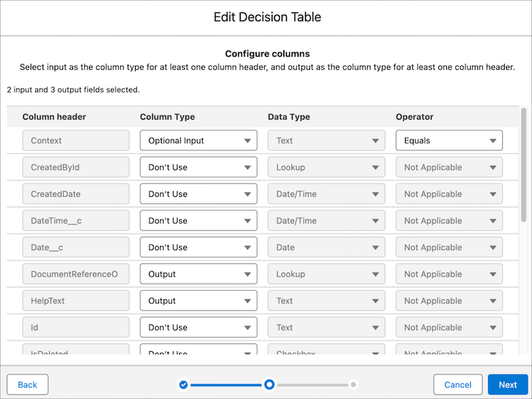Viewport: 532px width, 399px height.
Task: Open Not Applicable operator for CreatedDate row
Action: pyautogui.click(x=449, y=194)
